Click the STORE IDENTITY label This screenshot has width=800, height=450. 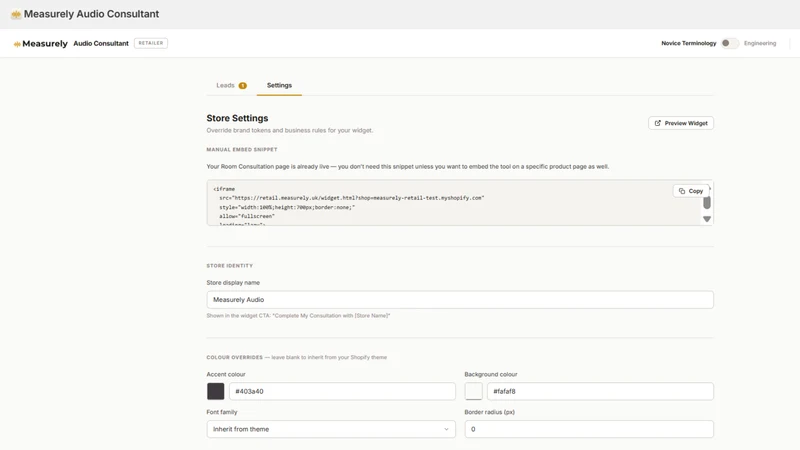click(x=230, y=266)
